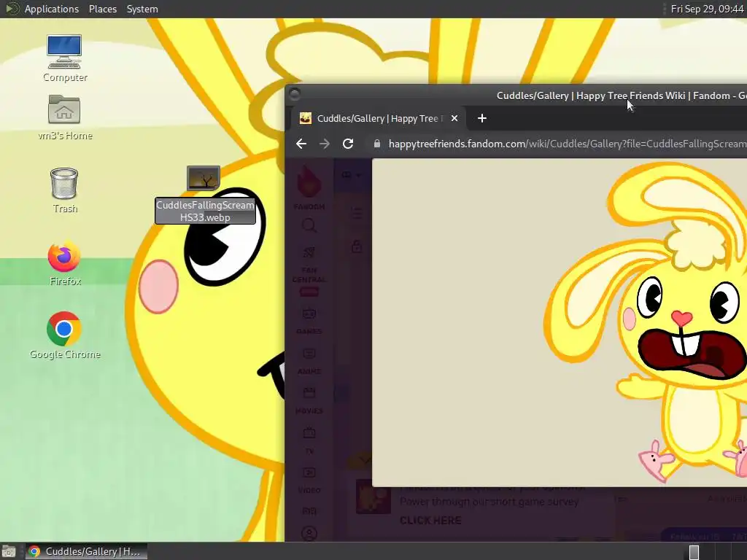This screenshot has width=747, height=560.
Task: Click the Chrome window title bar text
Action: [622, 96]
